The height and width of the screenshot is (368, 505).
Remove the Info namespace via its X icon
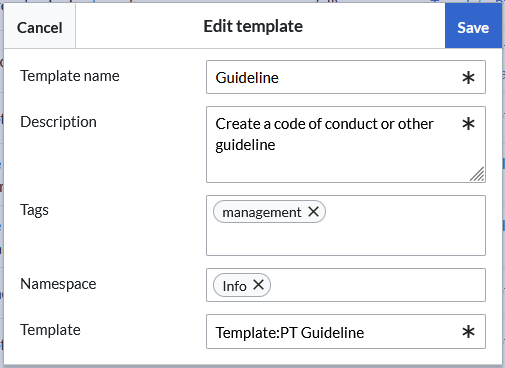click(x=258, y=285)
